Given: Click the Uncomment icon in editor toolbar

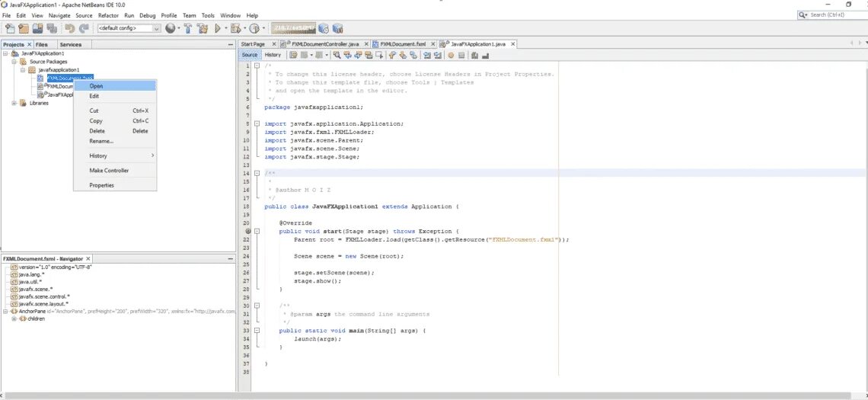Looking at the screenshot, I should (486, 55).
